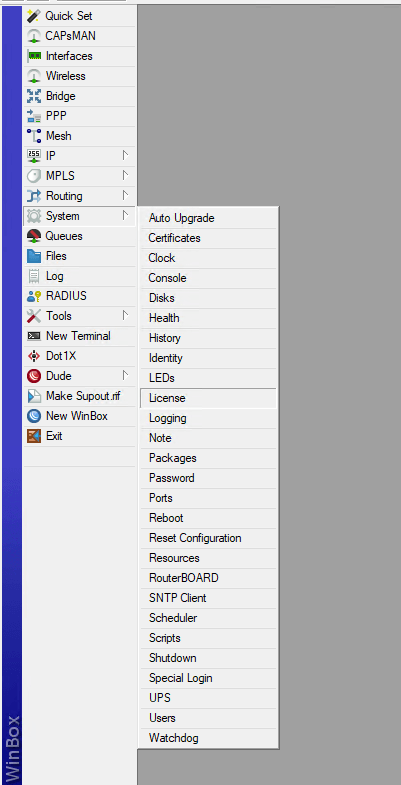
Task: Open Queues text label in sidebar
Action: [x=64, y=236]
